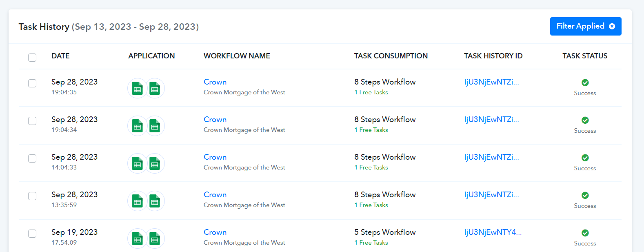The image size is (644, 252).
Task: Click the DATE column header
Action: point(60,56)
